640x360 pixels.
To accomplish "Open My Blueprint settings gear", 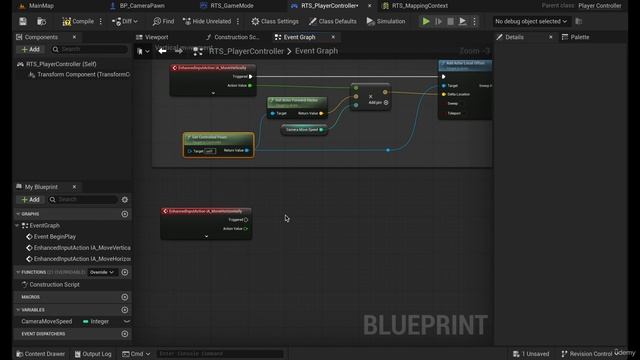I will (125, 200).
